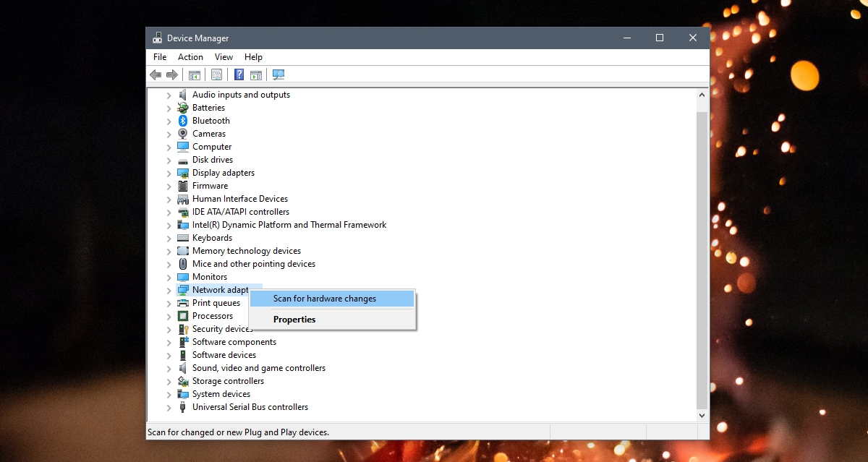The height and width of the screenshot is (462, 868).
Task: Click the Device Manager title bar icon
Action: pos(156,38)
